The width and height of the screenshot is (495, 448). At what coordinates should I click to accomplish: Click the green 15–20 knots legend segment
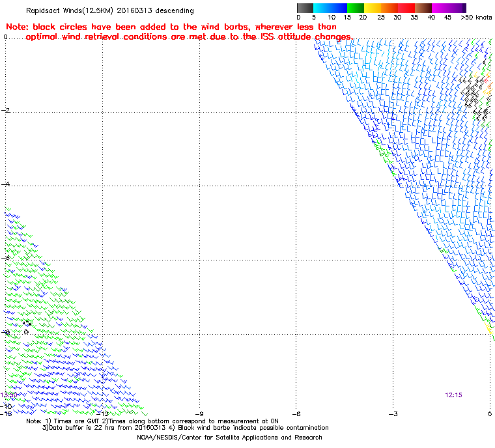coord(356,8)
